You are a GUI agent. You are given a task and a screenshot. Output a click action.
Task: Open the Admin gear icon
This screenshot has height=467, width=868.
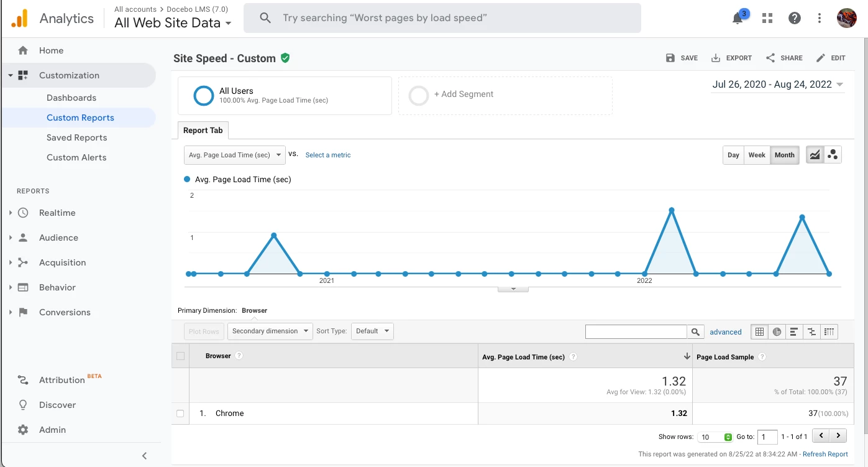(23, 430)
